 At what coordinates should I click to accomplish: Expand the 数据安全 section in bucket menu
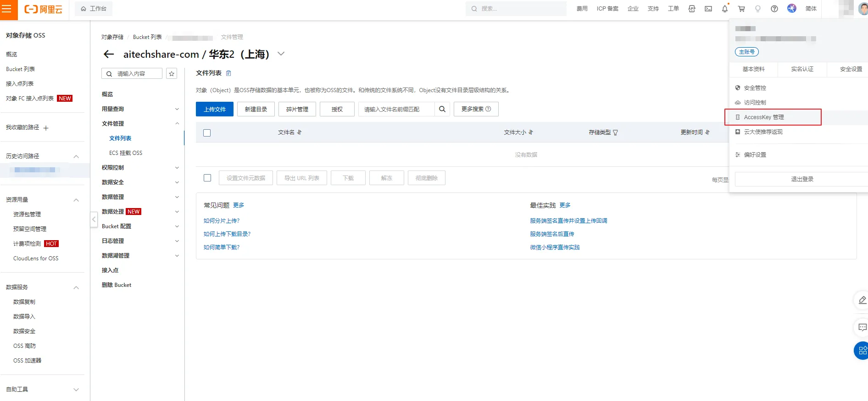pyautogui.click(x=177, y=182)
